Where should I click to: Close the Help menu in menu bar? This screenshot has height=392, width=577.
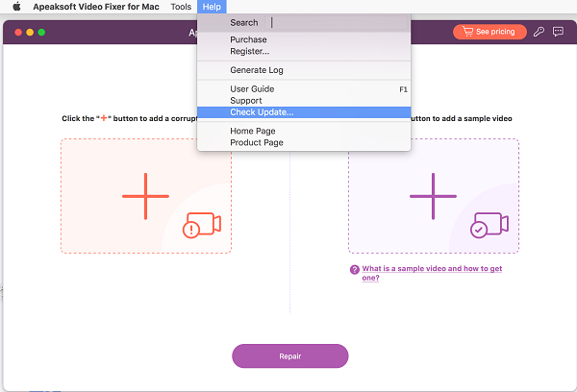pos(212,7)
